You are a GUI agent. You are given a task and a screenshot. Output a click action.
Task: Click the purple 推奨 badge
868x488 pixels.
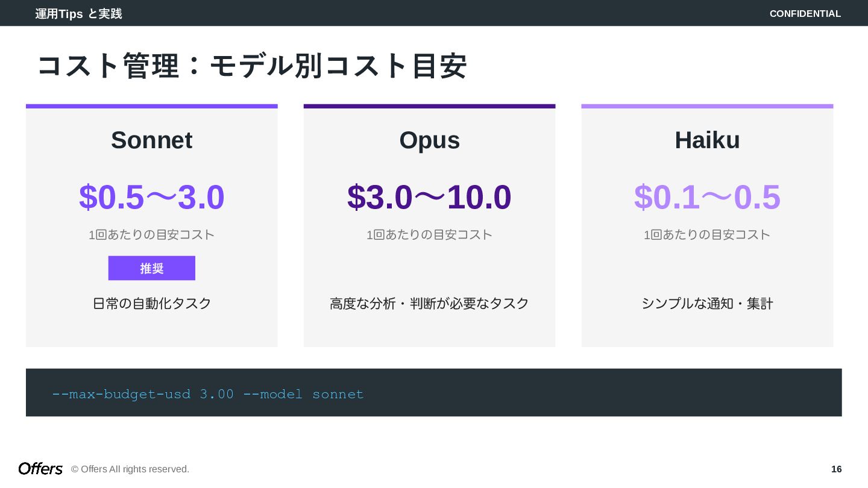[152, 268]
